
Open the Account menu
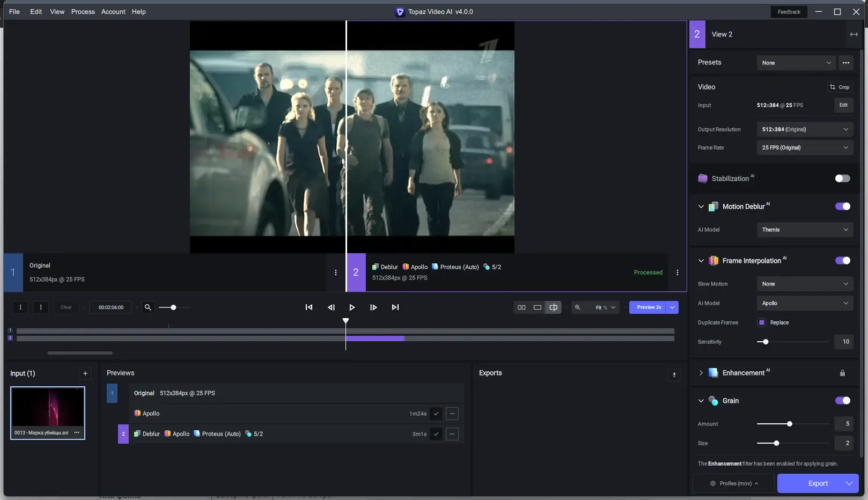point(113,12)
